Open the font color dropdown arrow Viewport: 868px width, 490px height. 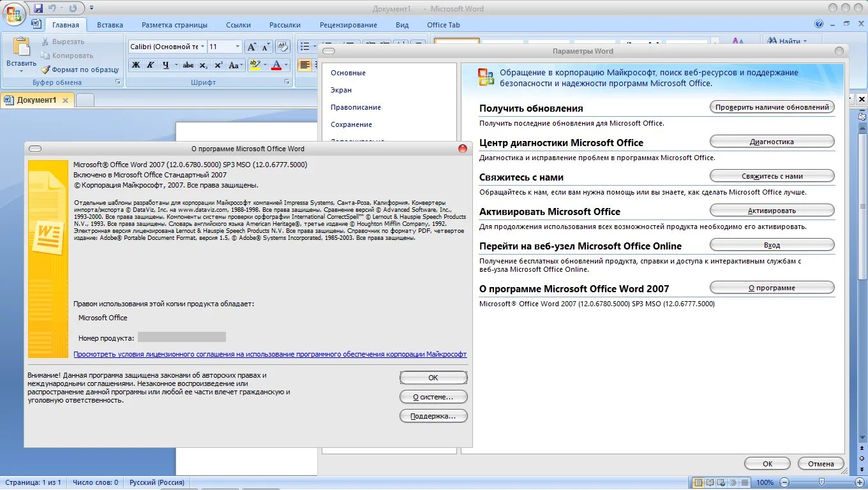point(285,65)
